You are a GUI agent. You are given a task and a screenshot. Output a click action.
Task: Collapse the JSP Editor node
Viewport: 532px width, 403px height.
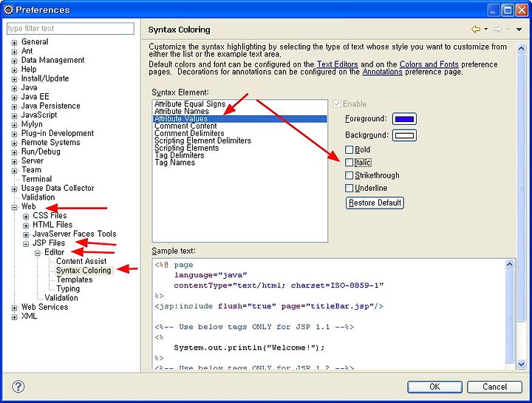point(38,253)
